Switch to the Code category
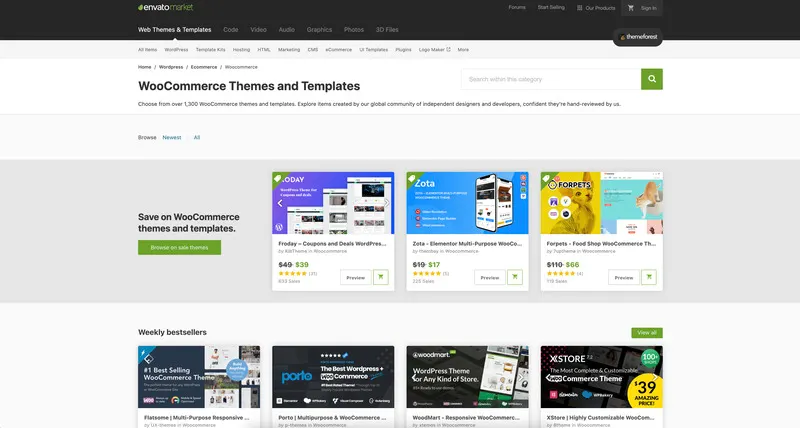Viewport: 800px width, 428px height. point(231,30)
